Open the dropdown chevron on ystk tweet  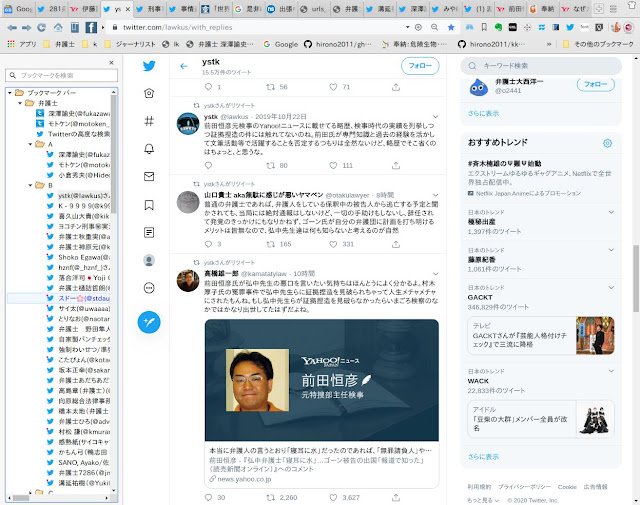click(435, 117)
